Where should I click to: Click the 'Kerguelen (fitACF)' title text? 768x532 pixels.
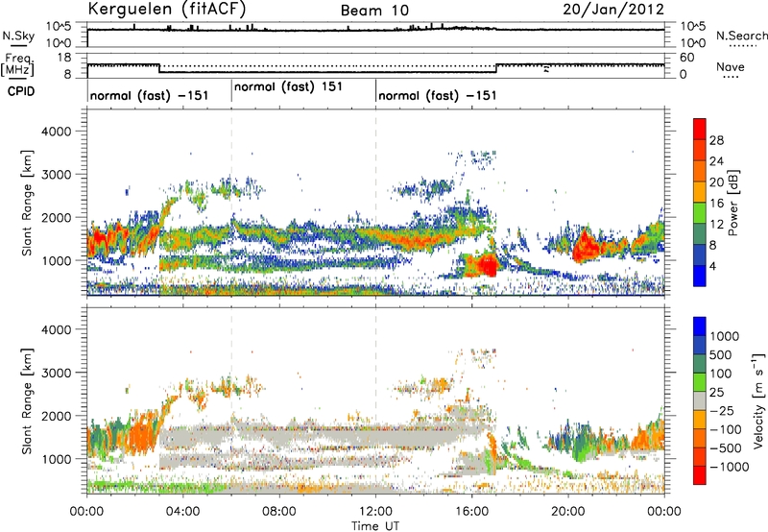[x=166, y=9]
